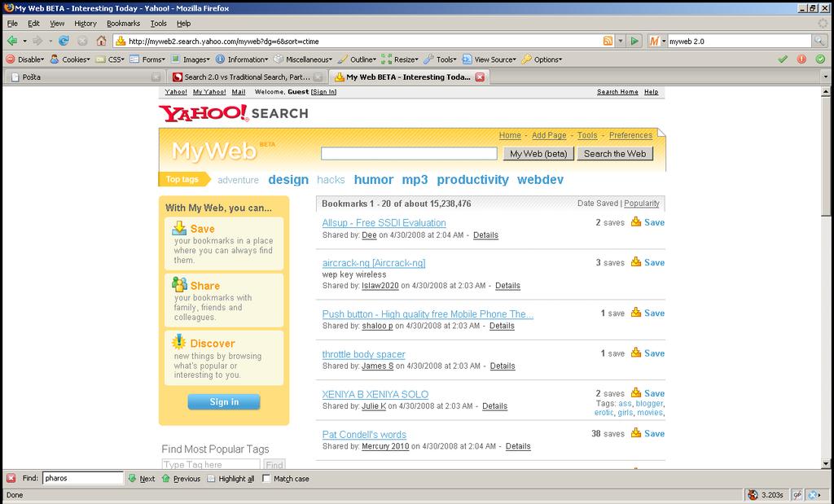Screen dimensions: 834x504
Task: Open the Disable dropdown in developer toolbar
Action: tap(25, 59)
